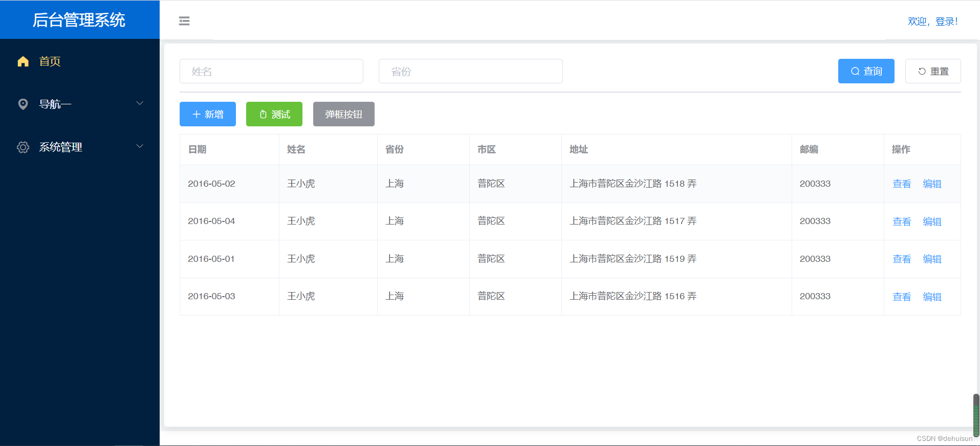Image resolution: width=980 pixels, height=446 pixels.
Task: Click the 新增 add button
Action: click(208, 114)
